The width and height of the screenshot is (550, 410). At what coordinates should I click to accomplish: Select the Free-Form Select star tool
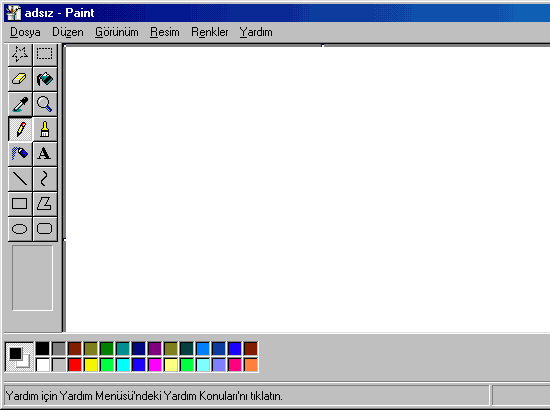[x=20, y=54]
